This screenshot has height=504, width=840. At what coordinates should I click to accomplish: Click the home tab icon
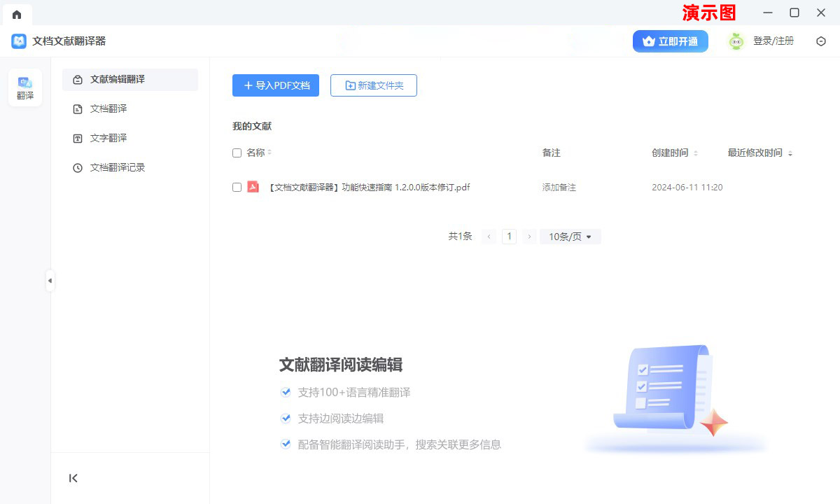17,14
